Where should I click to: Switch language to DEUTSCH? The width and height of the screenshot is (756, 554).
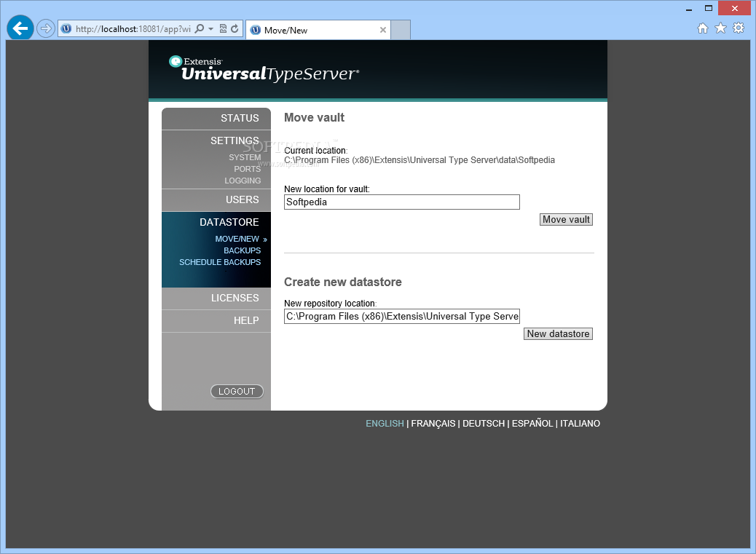coord(484,424)
